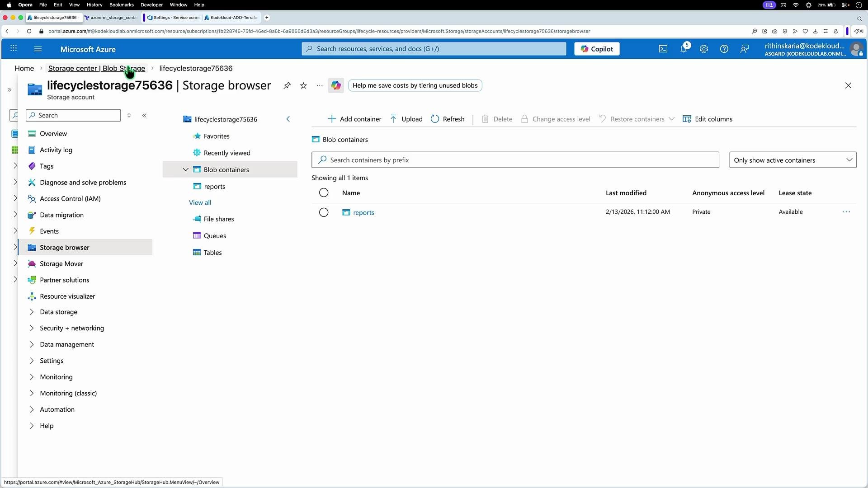This screenshot has height=488, width=868.
Task: Reload the page using the browser reload icon
Action: [29, 31]
